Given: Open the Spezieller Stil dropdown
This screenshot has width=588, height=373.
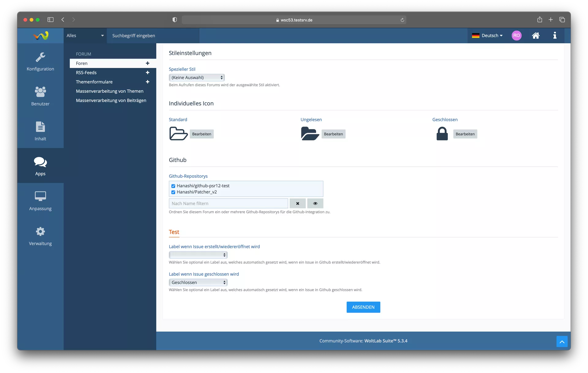Looking at the screenshot, I should 197,78.
